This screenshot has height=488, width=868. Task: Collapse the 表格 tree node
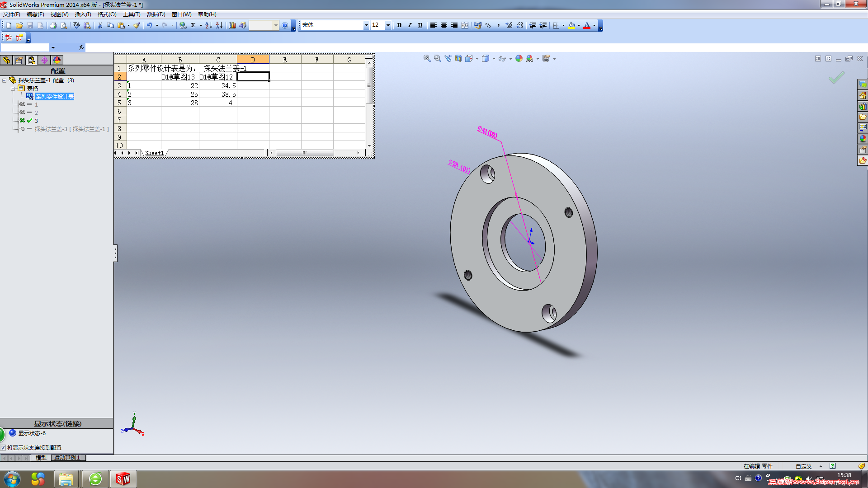click(13, 89)
